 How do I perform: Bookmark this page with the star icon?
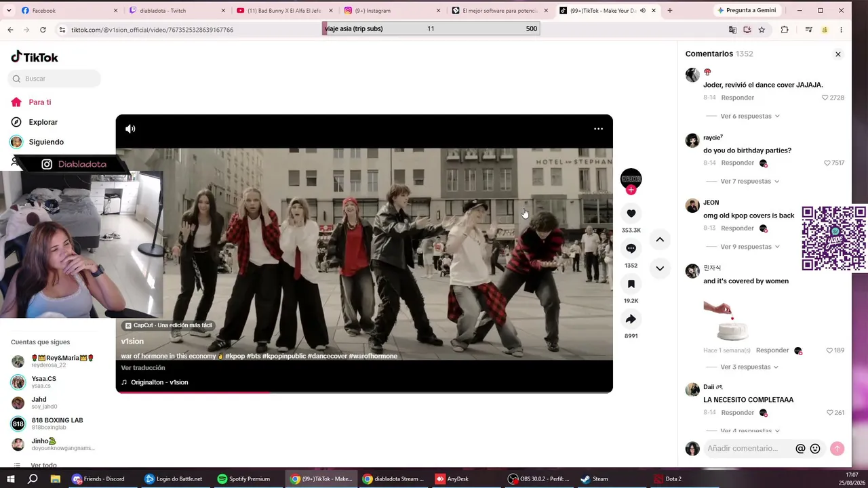point(762,30)
